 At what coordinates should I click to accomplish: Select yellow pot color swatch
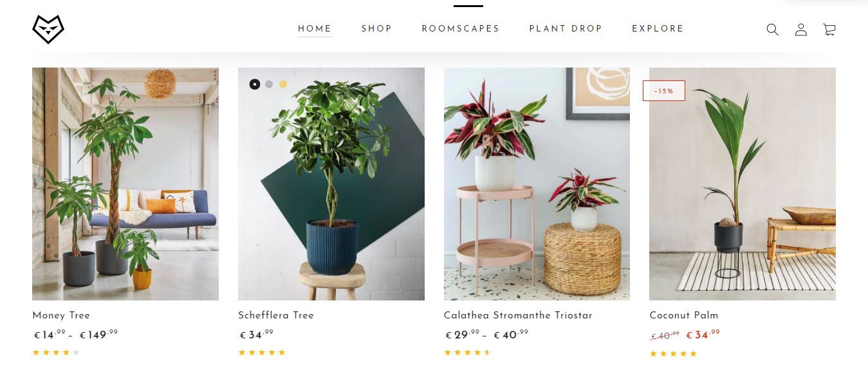(283, 84)
